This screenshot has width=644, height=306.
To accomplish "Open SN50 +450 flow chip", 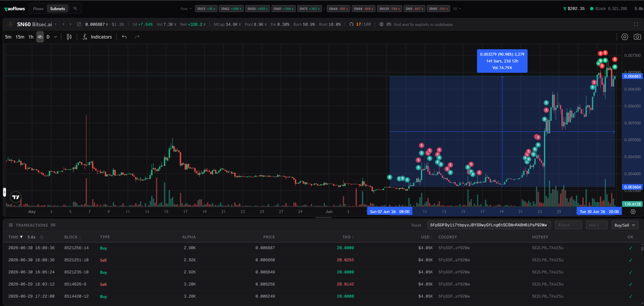I will (258, 9).
